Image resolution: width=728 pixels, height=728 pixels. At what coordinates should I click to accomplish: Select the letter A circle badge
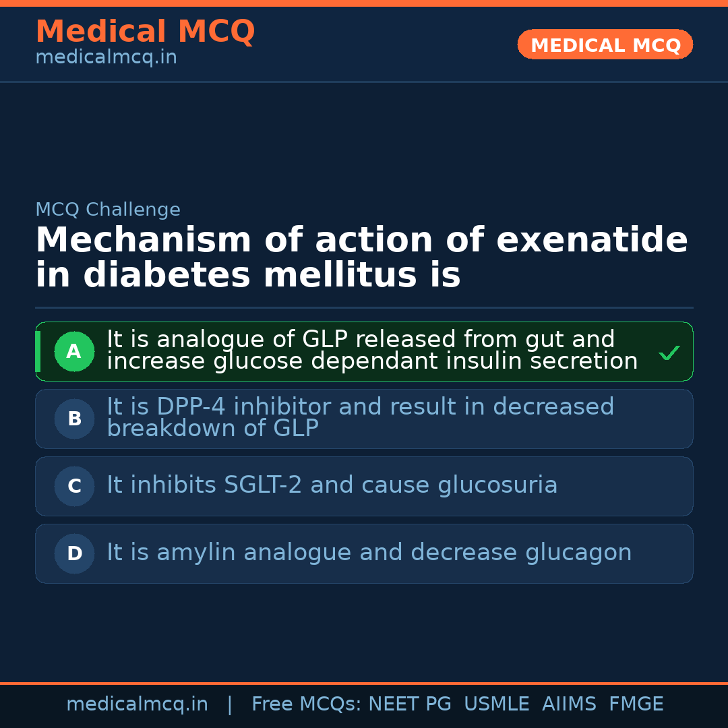[74, 351]
